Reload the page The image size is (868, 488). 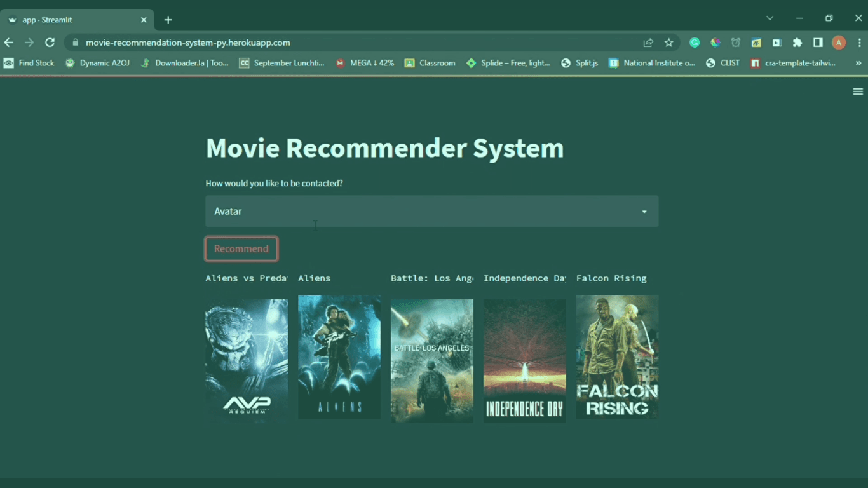(50, 43)
